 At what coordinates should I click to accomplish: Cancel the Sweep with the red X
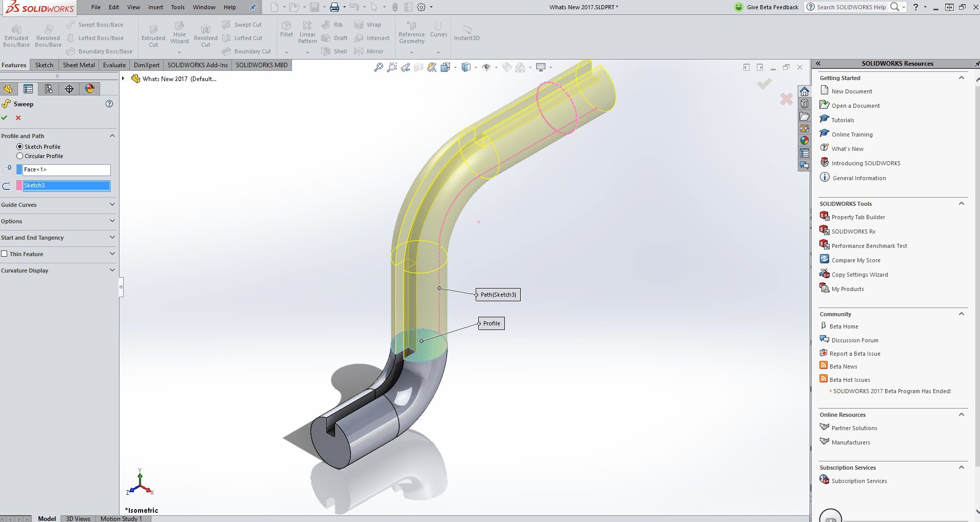click(18, 118)
